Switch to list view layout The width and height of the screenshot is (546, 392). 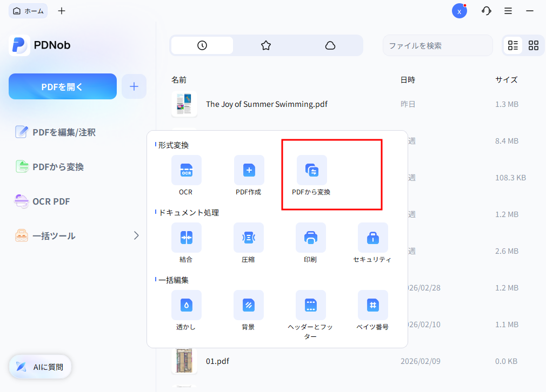coord(512,45)
